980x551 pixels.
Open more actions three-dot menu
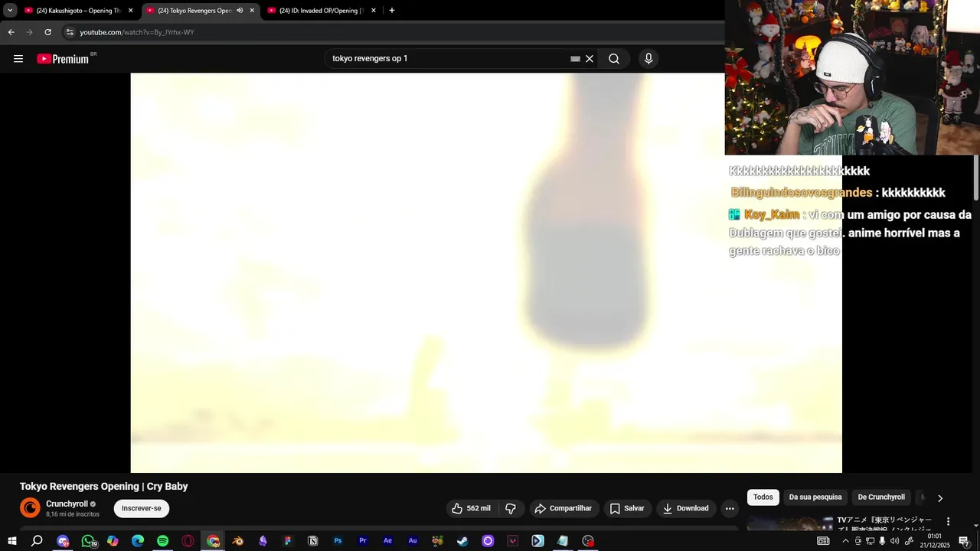[x=730, y=508]
